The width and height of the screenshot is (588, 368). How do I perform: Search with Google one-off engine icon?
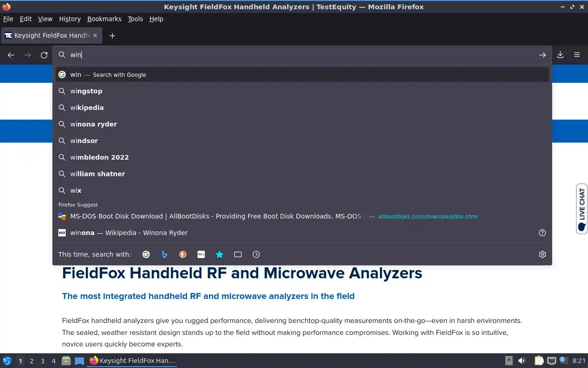[x=146, y=254]
